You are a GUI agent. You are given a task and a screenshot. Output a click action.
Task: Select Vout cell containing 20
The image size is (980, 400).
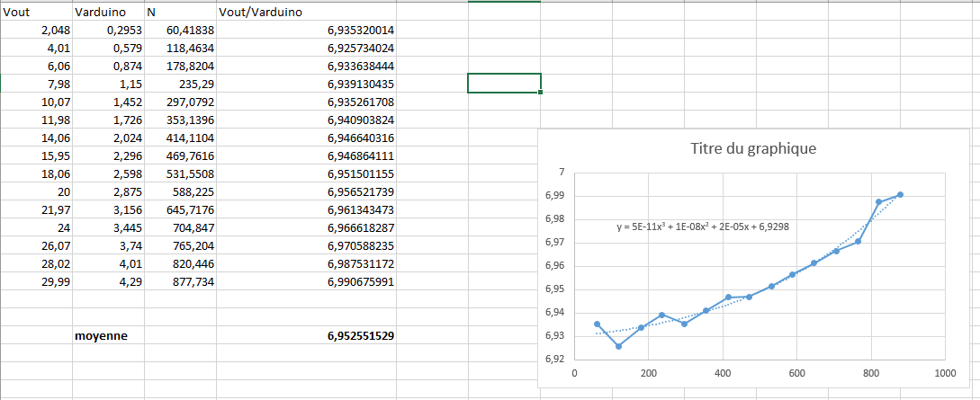point(36,191)
